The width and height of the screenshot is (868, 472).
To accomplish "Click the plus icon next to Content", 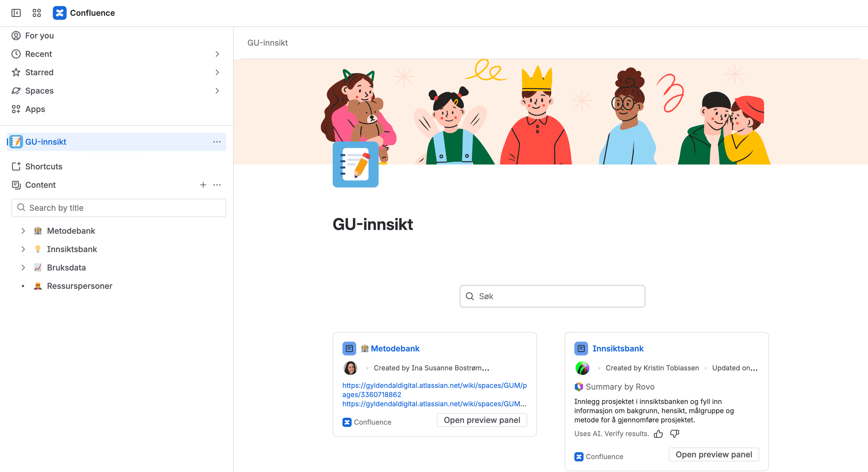I will coord(203,185).
